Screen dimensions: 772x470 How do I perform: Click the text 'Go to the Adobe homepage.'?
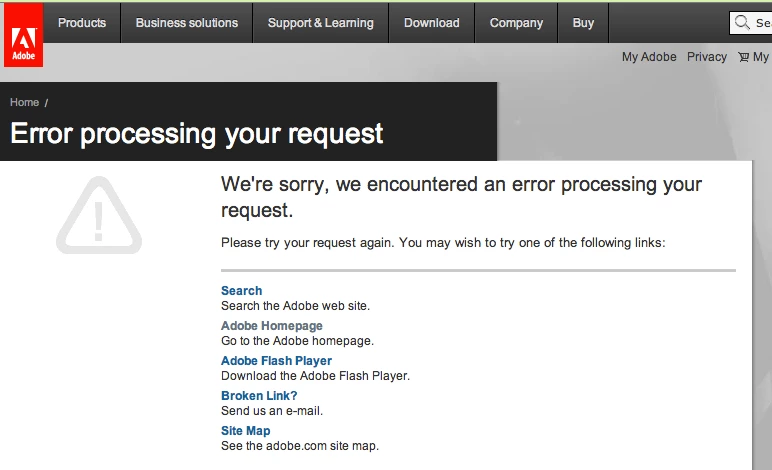(x=297, y=341)
